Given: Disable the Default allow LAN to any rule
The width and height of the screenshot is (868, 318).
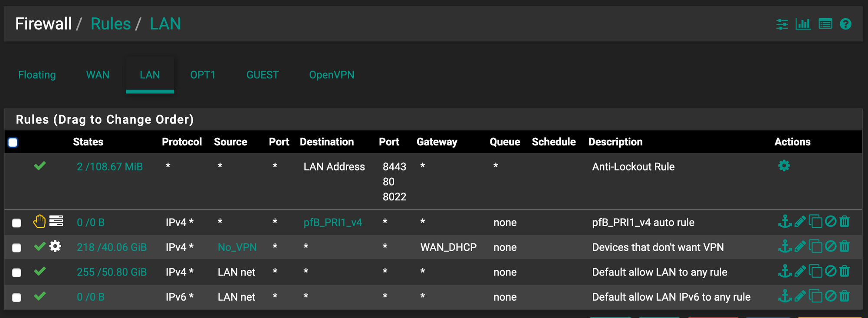Looking at the screenshot, I should click(830, 272).
